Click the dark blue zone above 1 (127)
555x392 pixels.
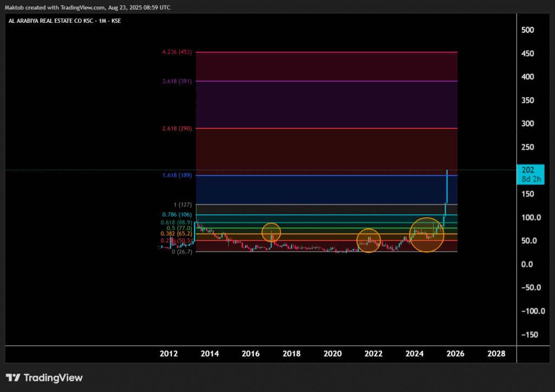pyautogui.click(x=325, y=190)
